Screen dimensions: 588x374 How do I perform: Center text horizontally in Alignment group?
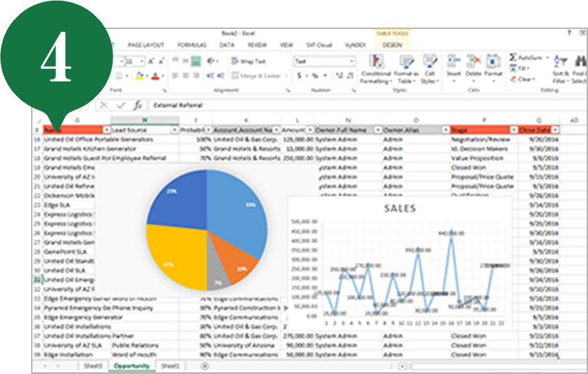185,76
